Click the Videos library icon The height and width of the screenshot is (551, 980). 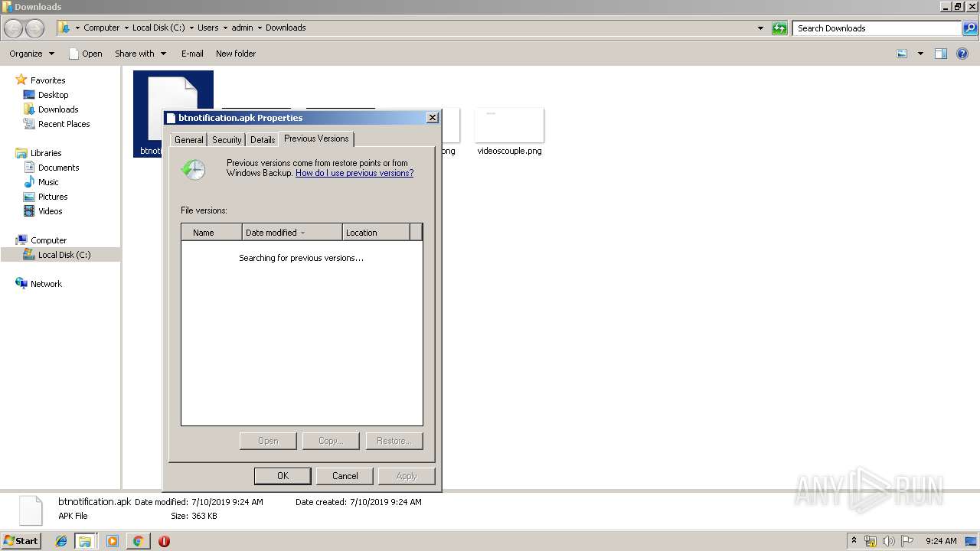tap(29, 211)
